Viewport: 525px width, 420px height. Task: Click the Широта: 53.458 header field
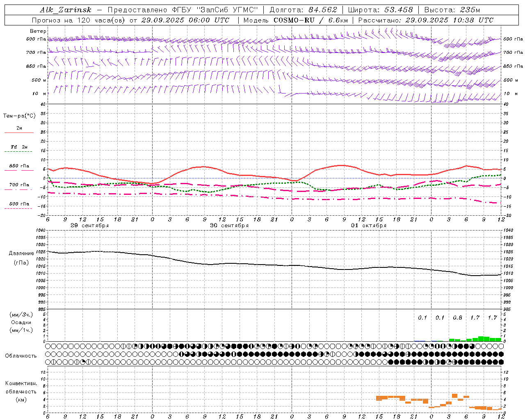pyautogui.click(x=380, y=10)
